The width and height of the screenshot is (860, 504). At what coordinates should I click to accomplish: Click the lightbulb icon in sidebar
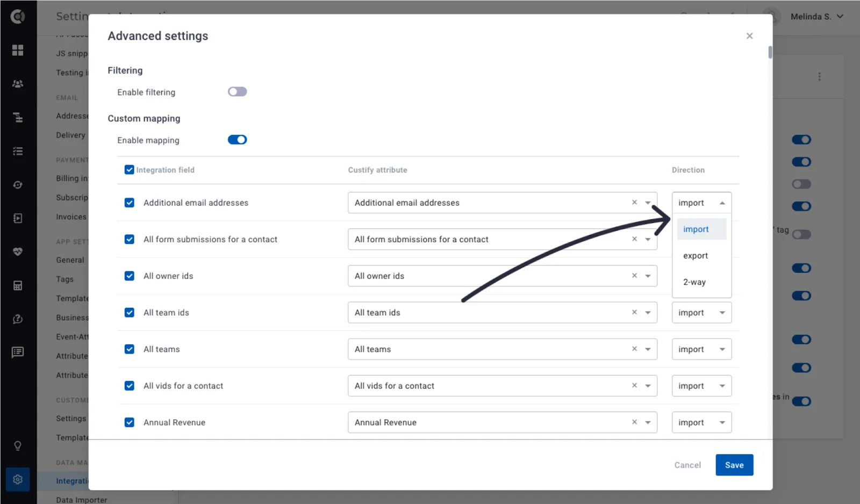tap(18, 446)
